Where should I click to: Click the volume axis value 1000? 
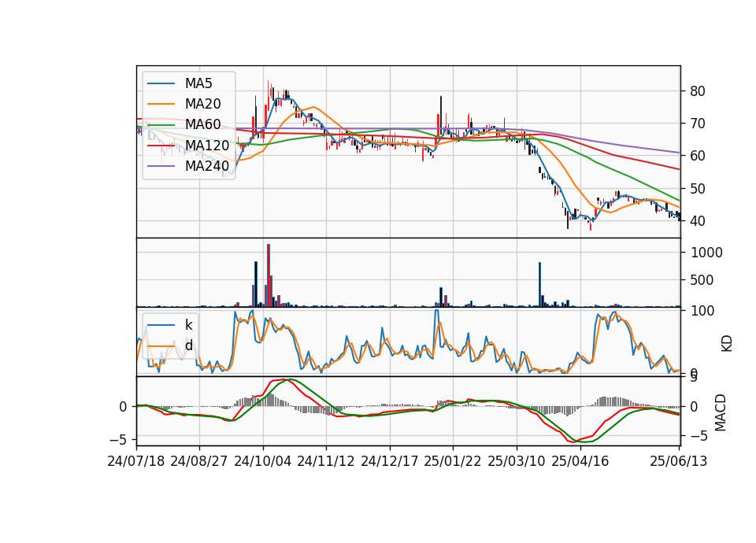point(706,253)
